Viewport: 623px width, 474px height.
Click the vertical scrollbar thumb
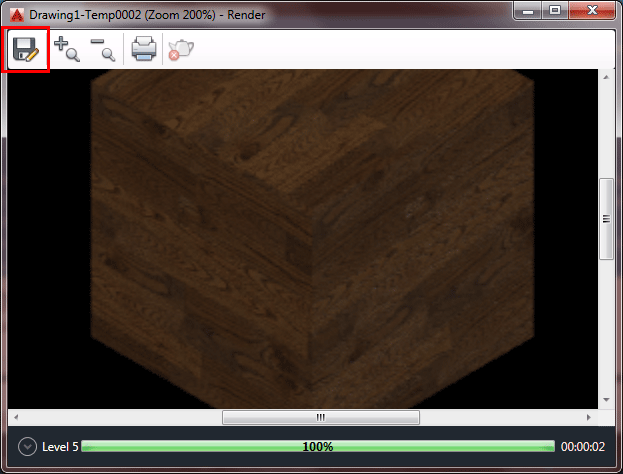tap(606, 219)
